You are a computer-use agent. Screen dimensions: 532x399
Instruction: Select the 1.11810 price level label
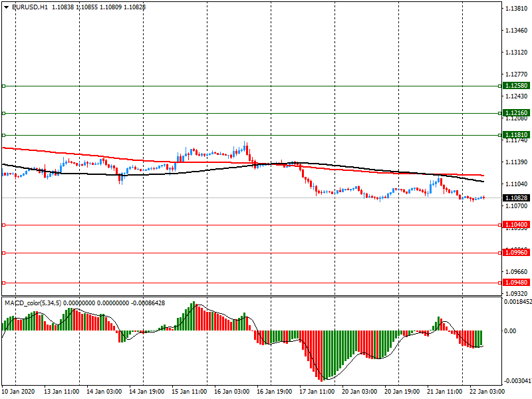coord(516,134)
